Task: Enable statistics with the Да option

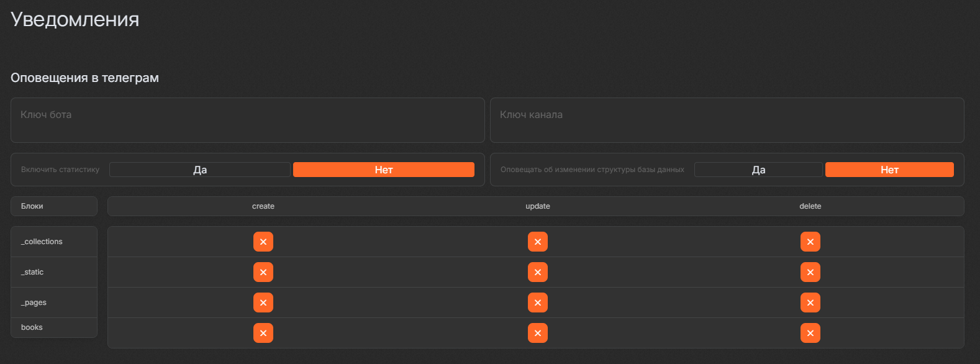Action: point(200,170)
